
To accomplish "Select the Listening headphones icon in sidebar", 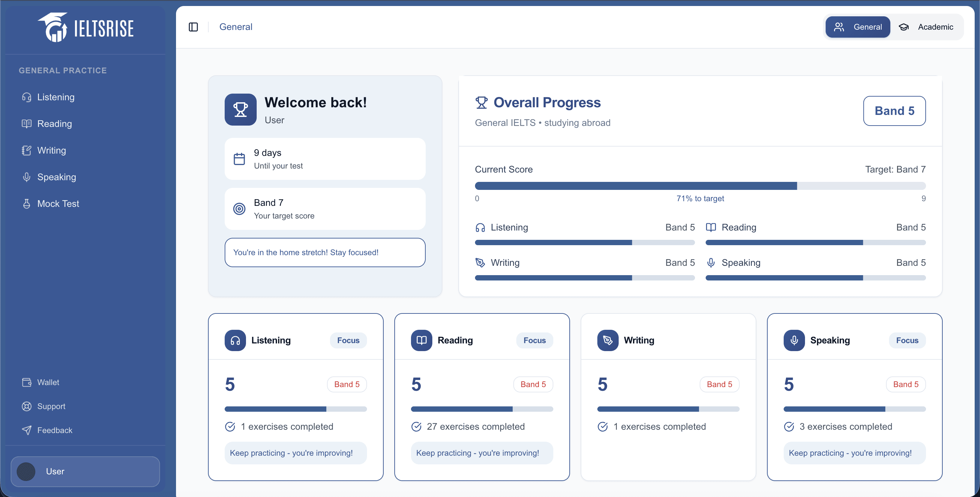I will click(26, 97).
